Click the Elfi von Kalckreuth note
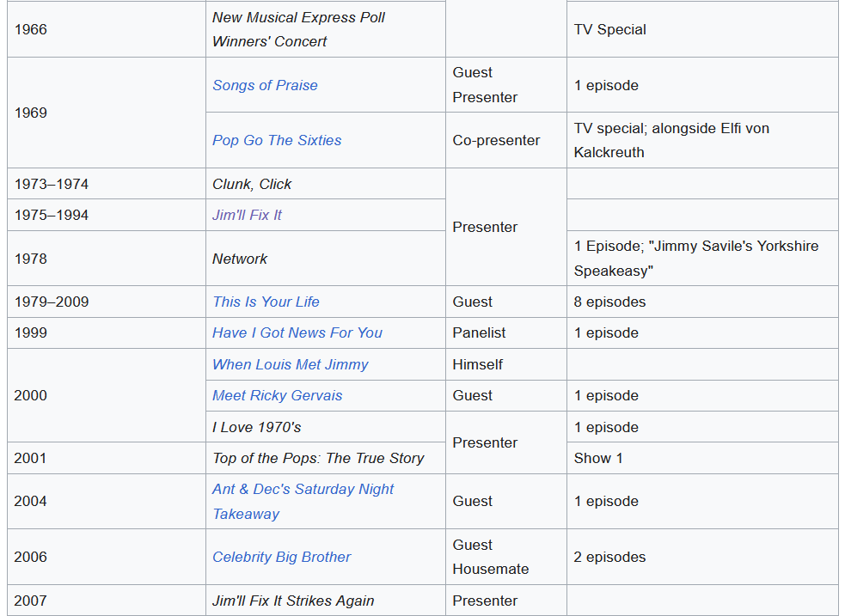 click(671, 140)
